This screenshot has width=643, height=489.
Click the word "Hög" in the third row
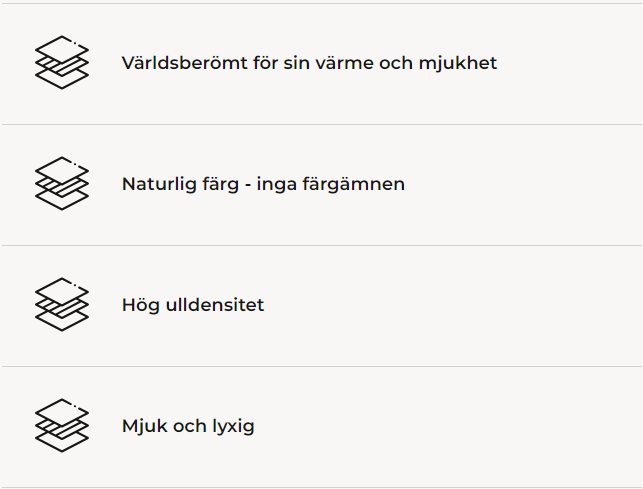(139, 305)
